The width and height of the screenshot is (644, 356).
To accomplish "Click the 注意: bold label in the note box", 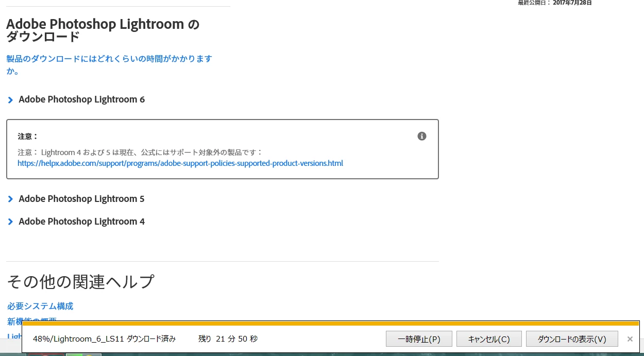I will (x=28, y=137).
